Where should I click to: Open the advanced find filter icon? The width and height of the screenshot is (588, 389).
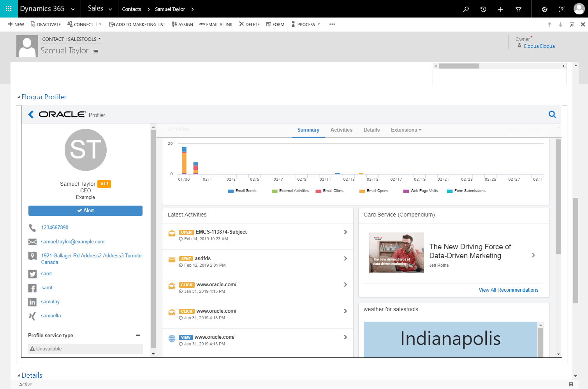click(x=518, y=9)
